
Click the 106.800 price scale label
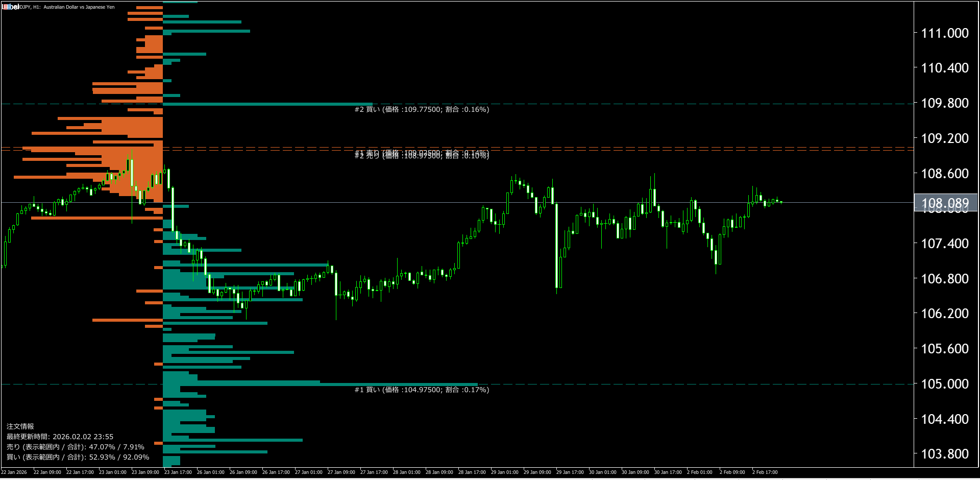945,279
